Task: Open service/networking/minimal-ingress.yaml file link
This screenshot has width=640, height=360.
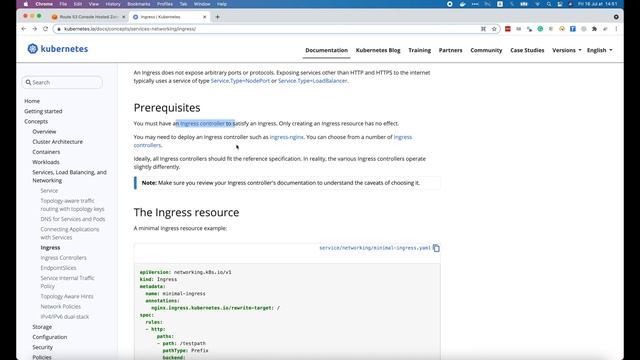Action: [x=375, y=248]
